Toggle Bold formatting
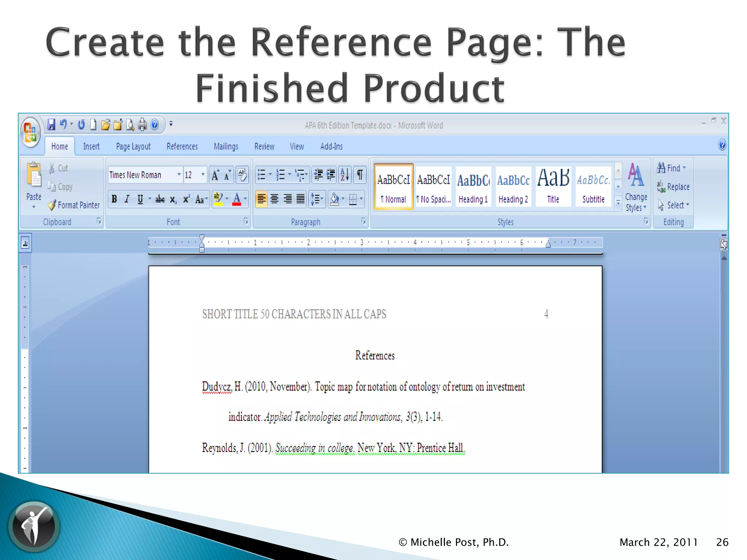747x560 pixels. coord(115,199)
